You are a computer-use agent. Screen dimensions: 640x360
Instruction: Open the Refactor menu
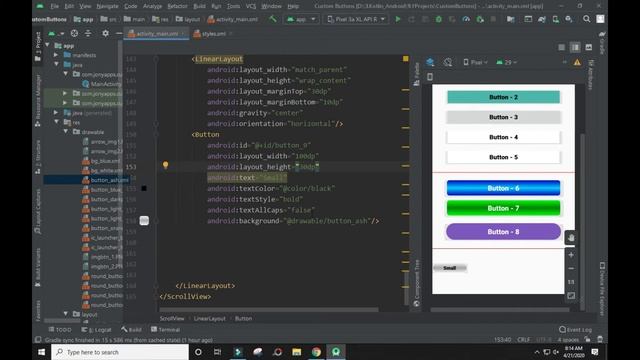point(177,6)
